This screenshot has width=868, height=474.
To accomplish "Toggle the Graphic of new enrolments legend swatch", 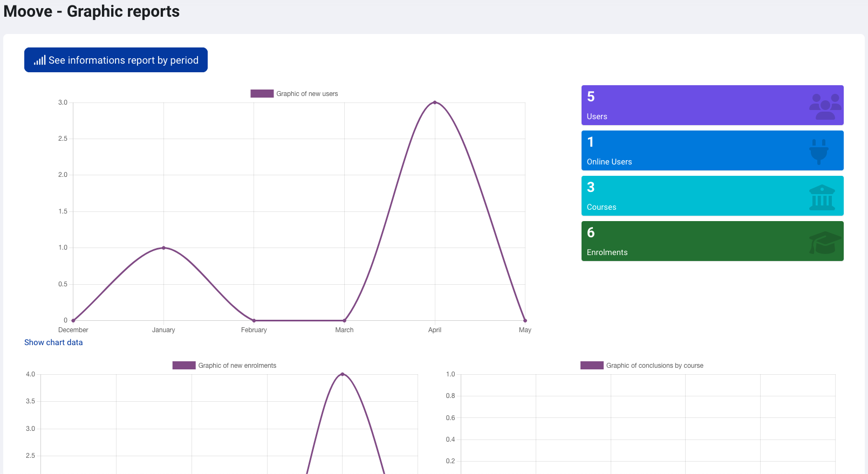I will tap(184, 366).
